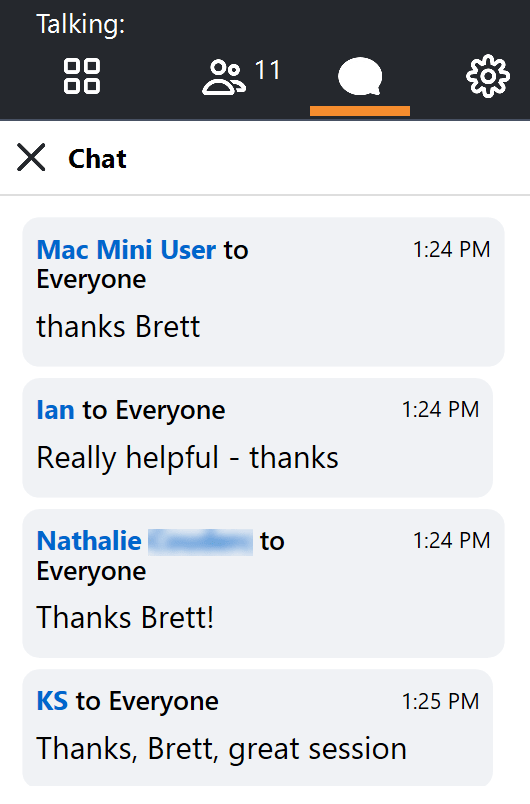Click timestamp on Mac Mini User message
The width and height of the screenshot is (530, 804).
[452, 250]
